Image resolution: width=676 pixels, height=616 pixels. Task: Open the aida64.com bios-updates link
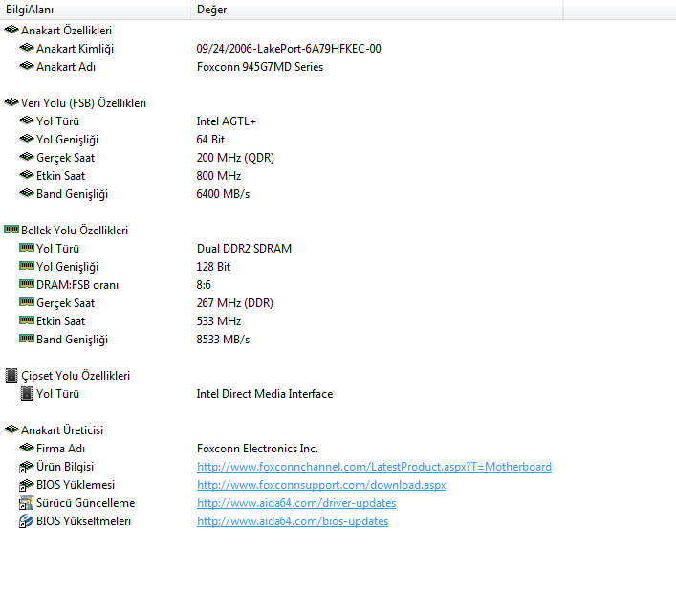tap(293, 521)
